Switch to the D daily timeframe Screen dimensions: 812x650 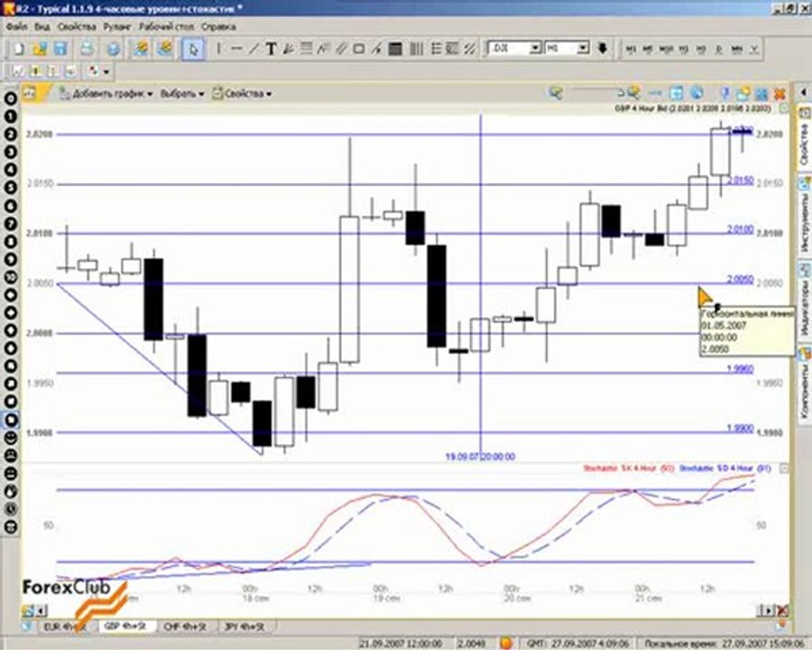[719, 50]
